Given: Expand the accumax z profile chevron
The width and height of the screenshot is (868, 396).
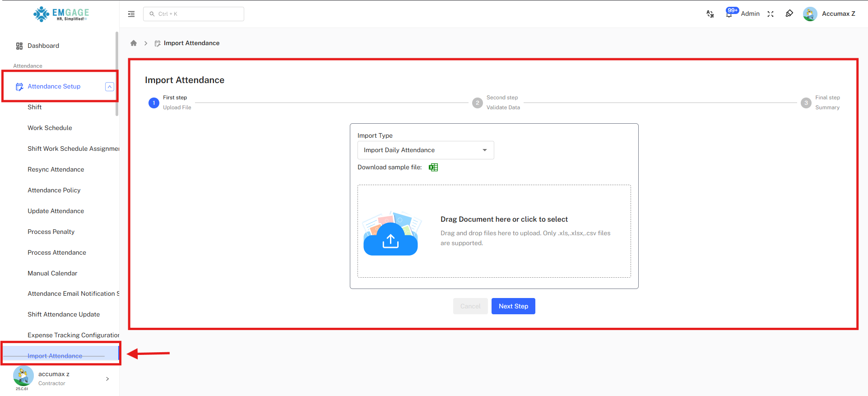Looking at the screenshot, I should 107,379.
